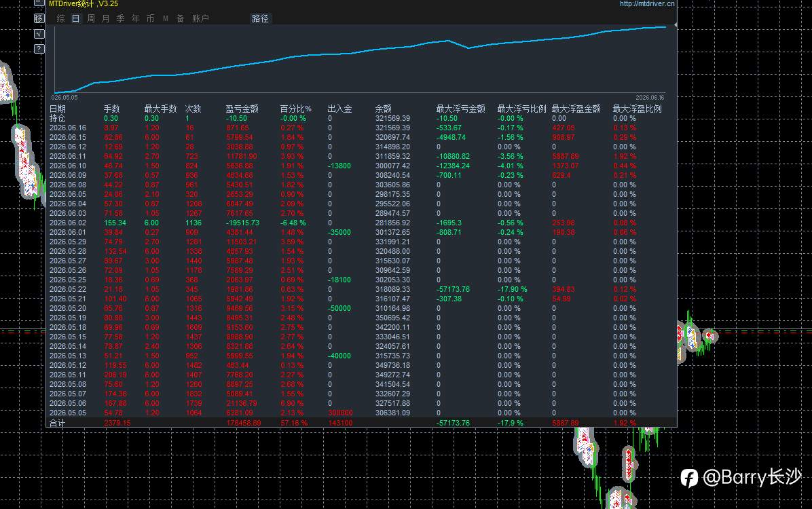Select the 币 currency tab
This screenshot has width=812, height=509.
tap(150, 18)
